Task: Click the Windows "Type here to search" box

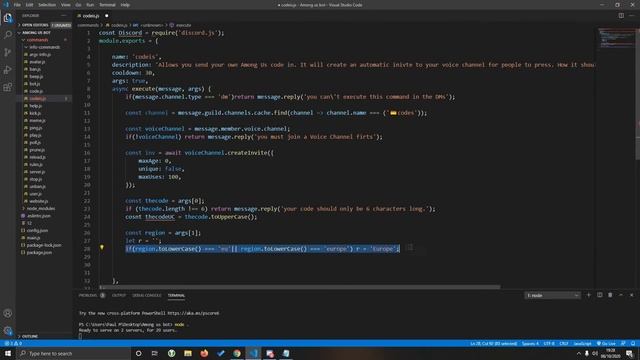Action: pos(73,353)
